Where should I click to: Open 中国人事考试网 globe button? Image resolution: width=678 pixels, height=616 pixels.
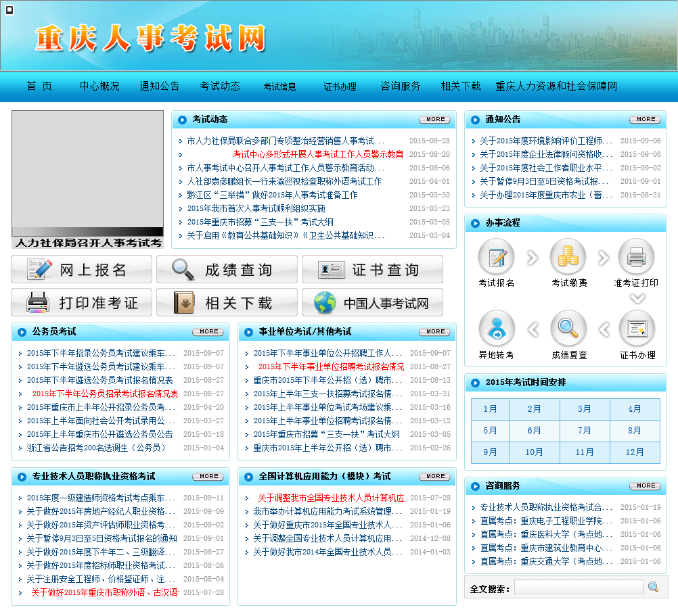pos(372,302)
